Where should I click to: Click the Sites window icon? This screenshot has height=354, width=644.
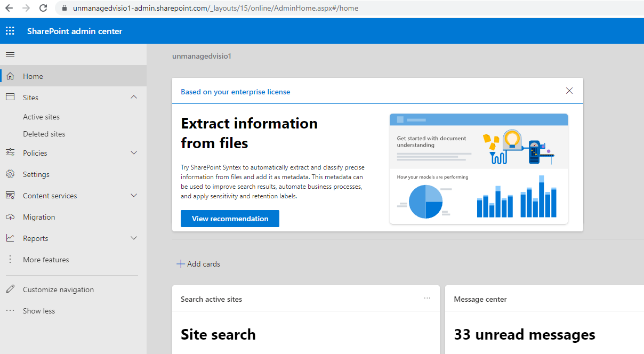click(x=10, y=97)
